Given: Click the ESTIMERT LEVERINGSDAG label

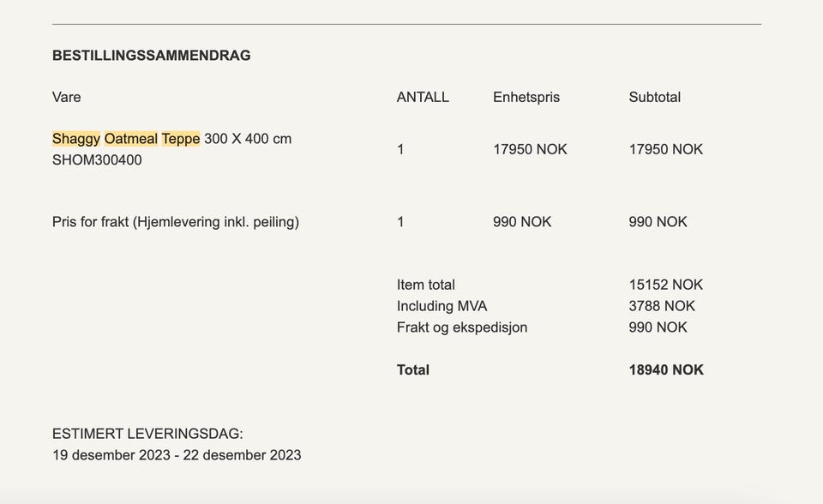Looking at the screenshot, I should point(147,434).
